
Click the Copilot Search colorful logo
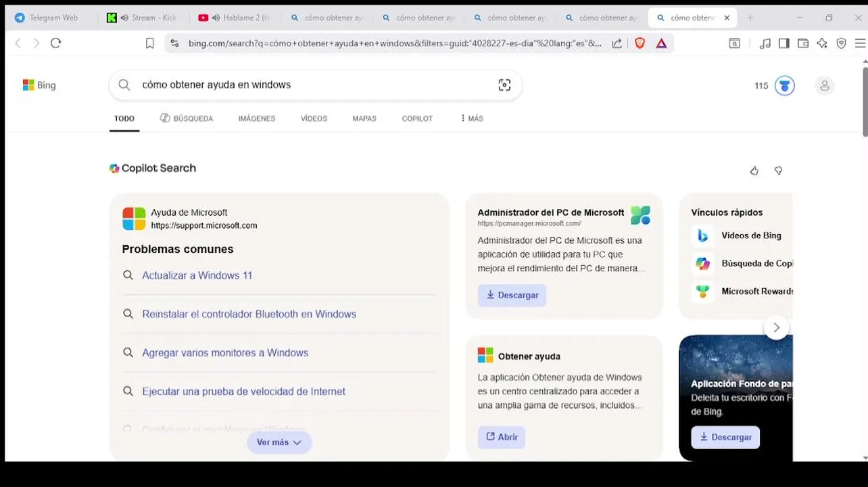114,168
